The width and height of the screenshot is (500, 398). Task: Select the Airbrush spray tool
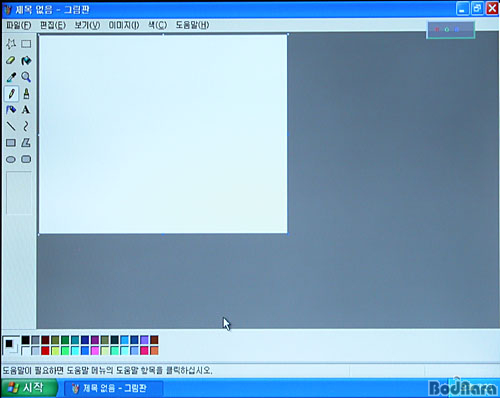11,110
